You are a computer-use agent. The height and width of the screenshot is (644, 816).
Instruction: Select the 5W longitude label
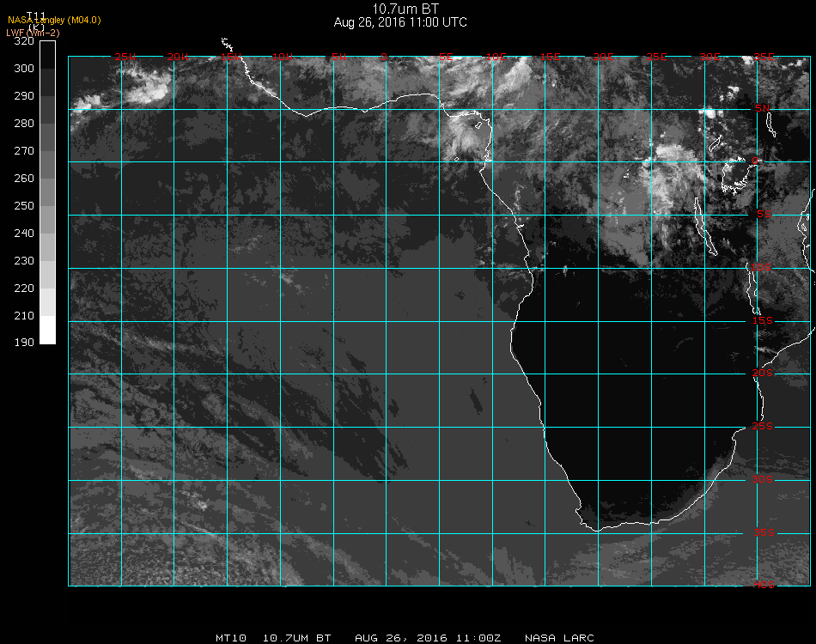(338, 57)
